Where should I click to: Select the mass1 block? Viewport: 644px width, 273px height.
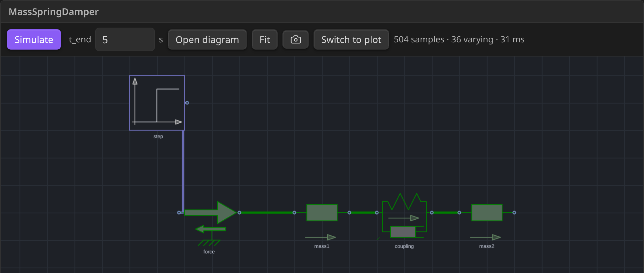click(322, 212)
